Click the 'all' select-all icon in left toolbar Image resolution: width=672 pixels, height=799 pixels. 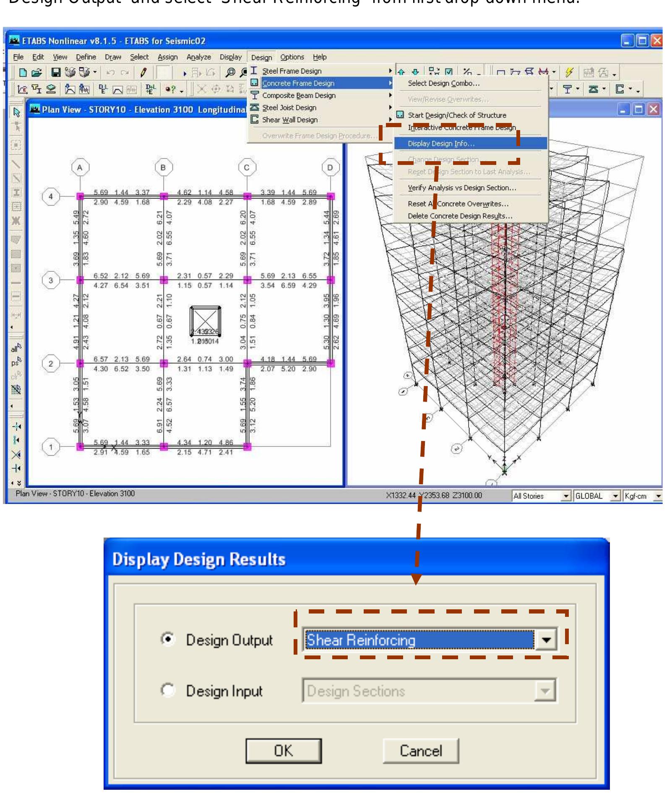(x=16, y=348)
